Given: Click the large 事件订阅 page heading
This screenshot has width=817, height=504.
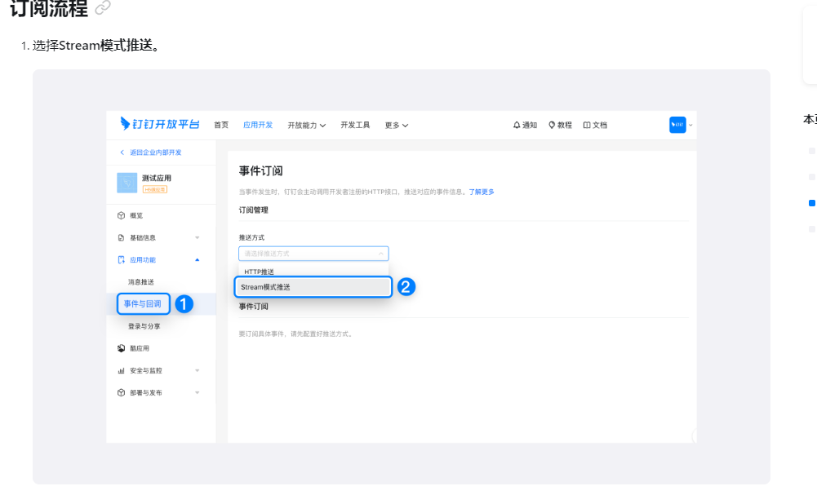Looking at the screenshot, I should pos(261,170).
